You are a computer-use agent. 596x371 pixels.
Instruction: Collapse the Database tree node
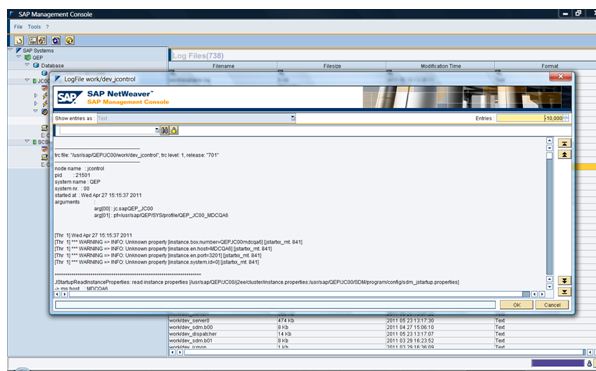click(x=27, y=65)
